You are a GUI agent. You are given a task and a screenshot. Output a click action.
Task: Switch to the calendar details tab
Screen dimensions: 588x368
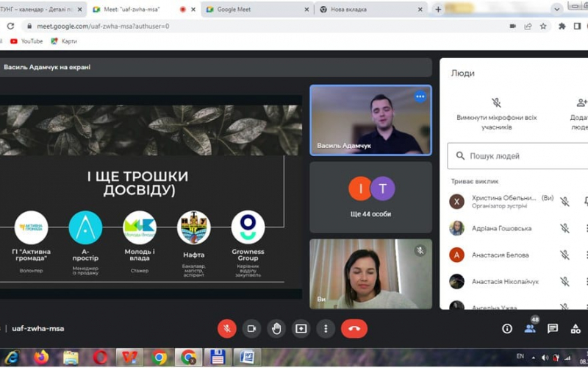point(41,10)
